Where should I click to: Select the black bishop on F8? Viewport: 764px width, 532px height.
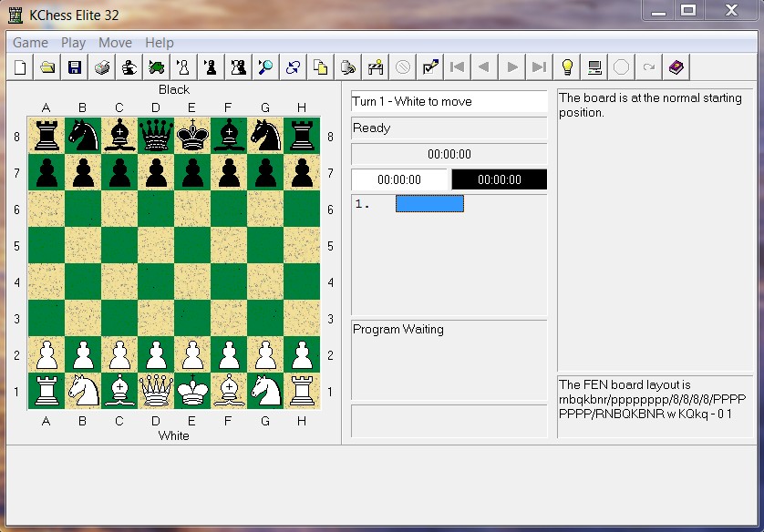coord(229,136)
